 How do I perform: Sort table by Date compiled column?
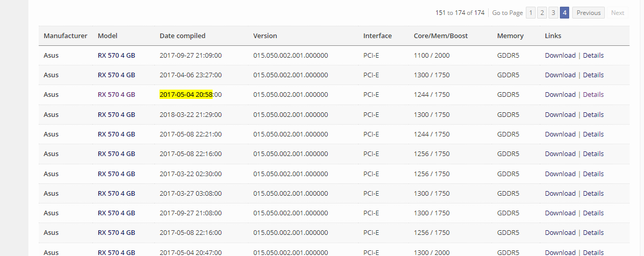[183, 36]
